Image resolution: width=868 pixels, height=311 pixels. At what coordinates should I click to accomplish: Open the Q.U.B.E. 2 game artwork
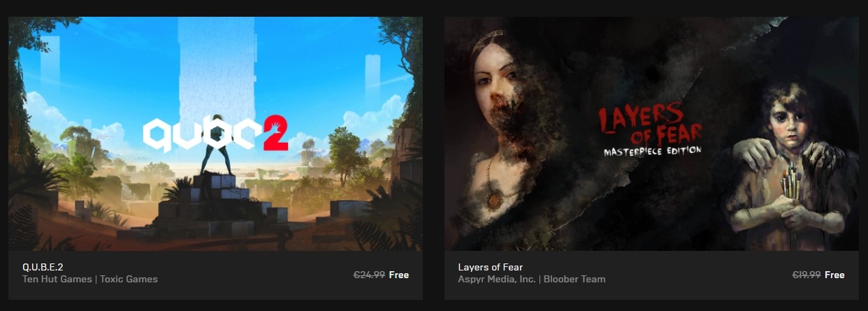215,133
